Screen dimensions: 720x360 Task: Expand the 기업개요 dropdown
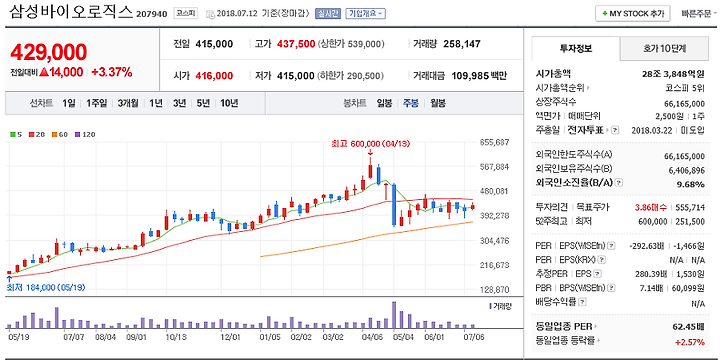[x=366, y=13]
